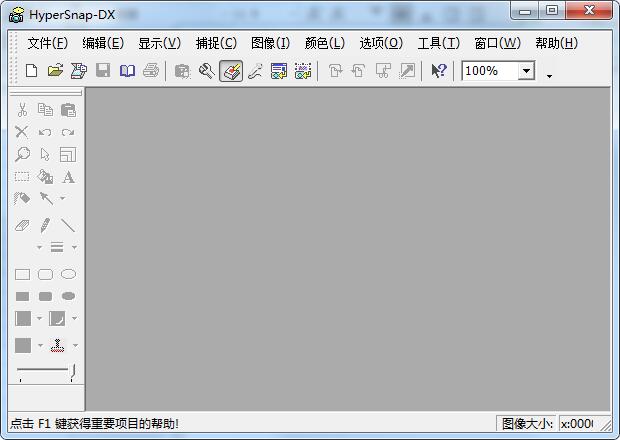Click the What's This help pointer
This screenshot has width=620, height=440.
[x=439, y=71]
